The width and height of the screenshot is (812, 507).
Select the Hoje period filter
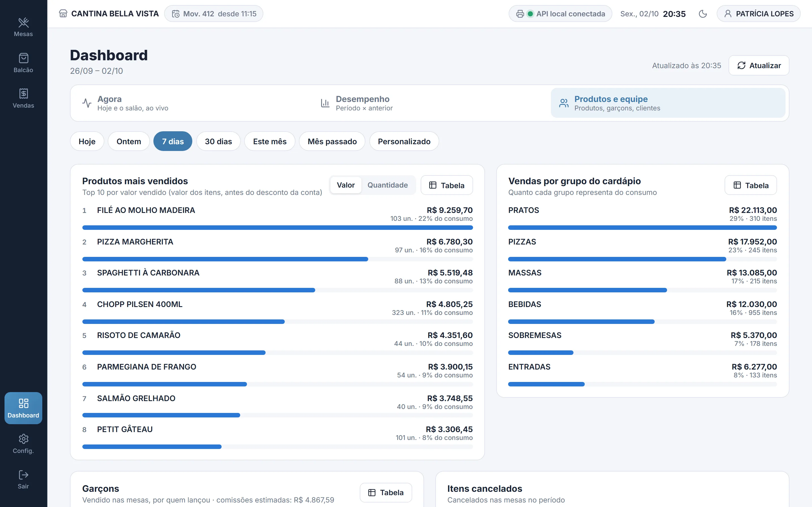pos(87,141)
